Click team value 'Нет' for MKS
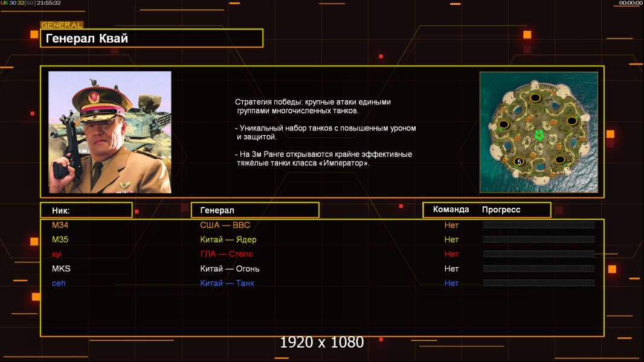Image resolution: width=644 pixels, height=362 pixels. click(451, 268)
